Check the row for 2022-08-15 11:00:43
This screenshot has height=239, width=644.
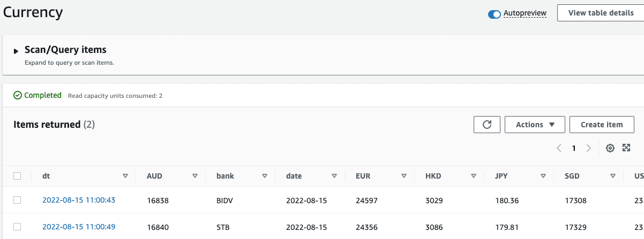(x=17, y=200)
